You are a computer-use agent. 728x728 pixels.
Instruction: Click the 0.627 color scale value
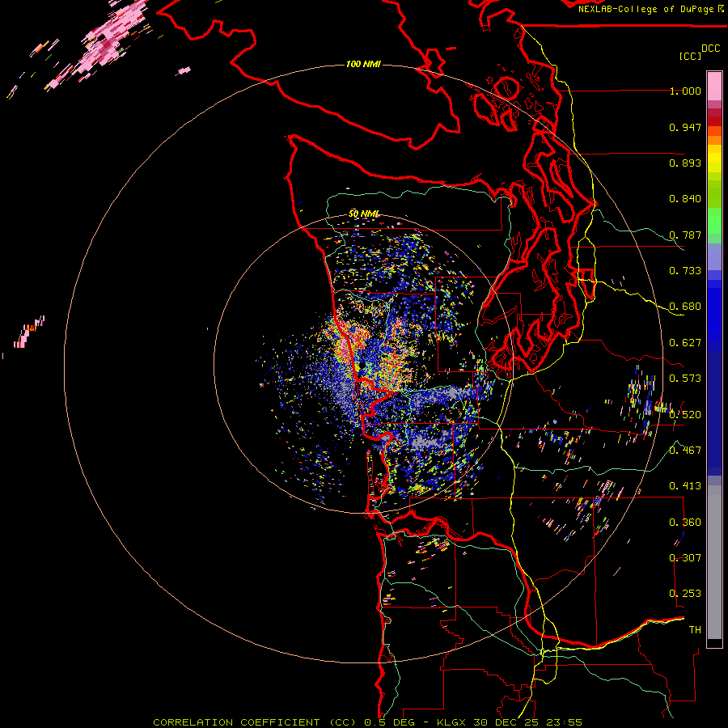click(x=685, y=343)
